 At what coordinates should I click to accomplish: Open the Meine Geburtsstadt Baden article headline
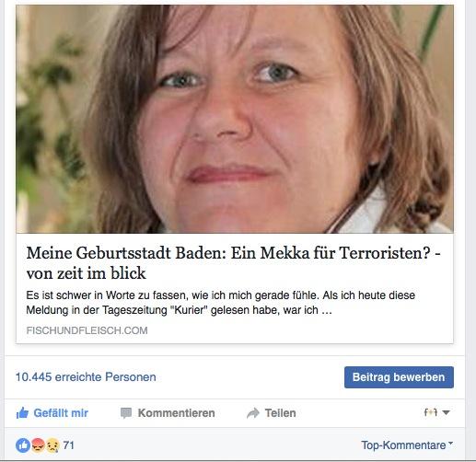click(x=233, y=263)
